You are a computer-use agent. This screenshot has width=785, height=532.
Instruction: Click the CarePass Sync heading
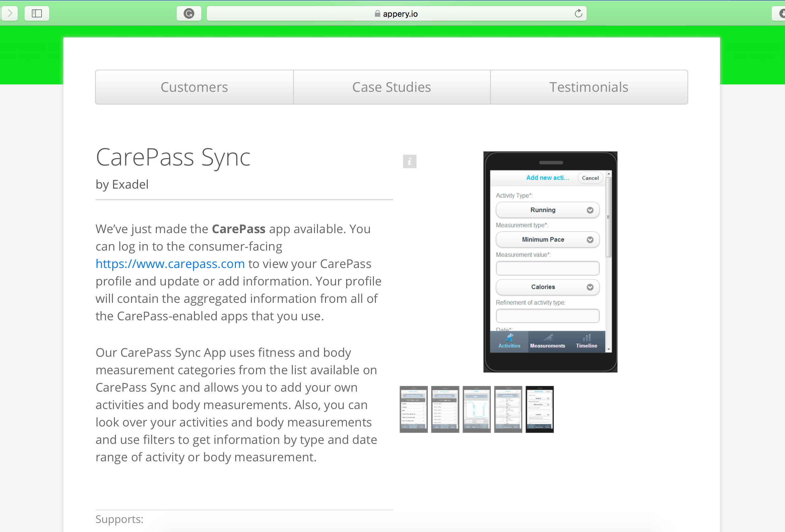(x=173, y=157)
